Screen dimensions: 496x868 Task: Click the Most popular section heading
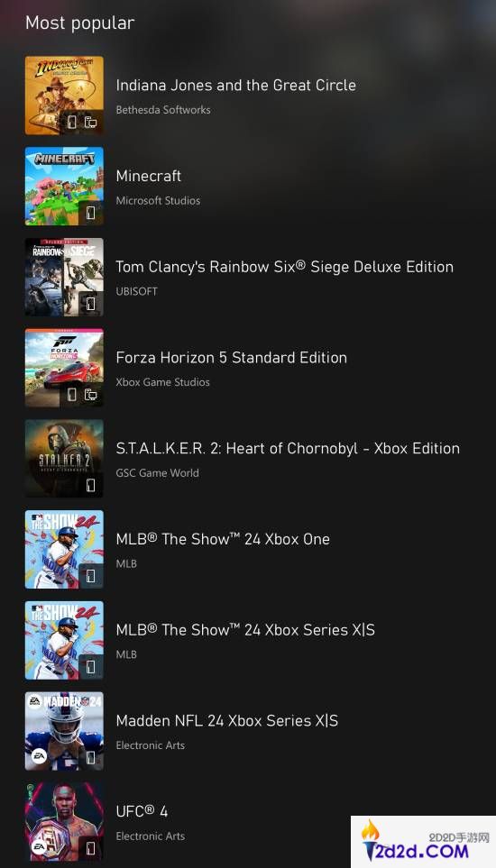79,23
